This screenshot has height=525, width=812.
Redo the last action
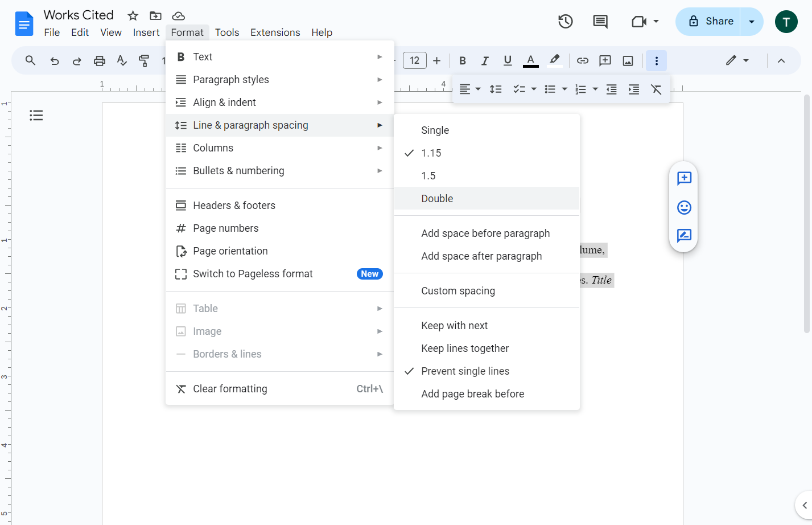(77, 60)
